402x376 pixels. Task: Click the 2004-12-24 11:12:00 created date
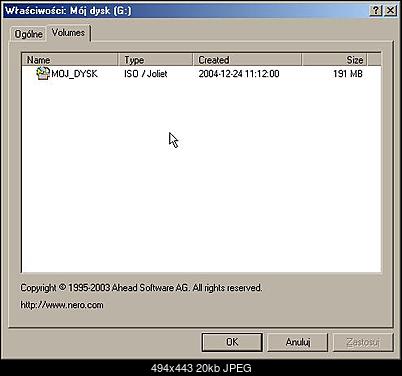239,74
